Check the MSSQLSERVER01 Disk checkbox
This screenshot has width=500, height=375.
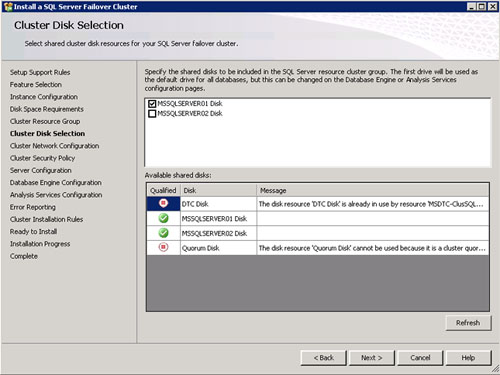pyautogui.click(x=152, y=104)
